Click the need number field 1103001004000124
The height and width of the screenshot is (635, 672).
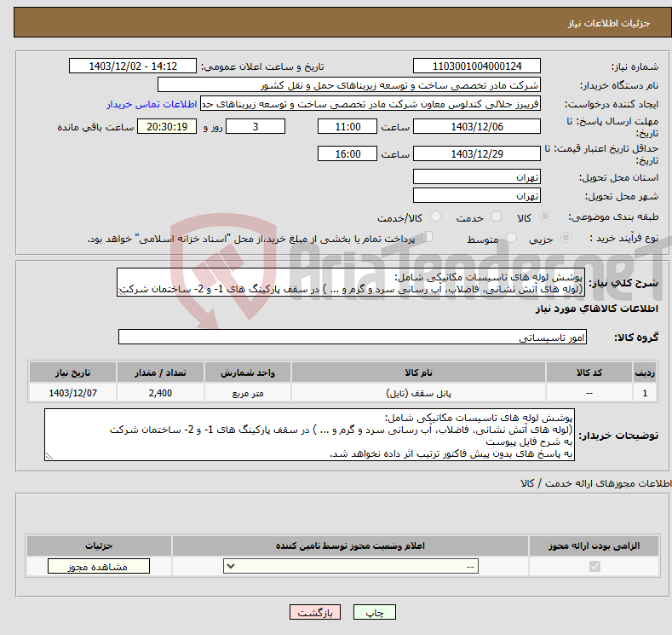(477, 66)
